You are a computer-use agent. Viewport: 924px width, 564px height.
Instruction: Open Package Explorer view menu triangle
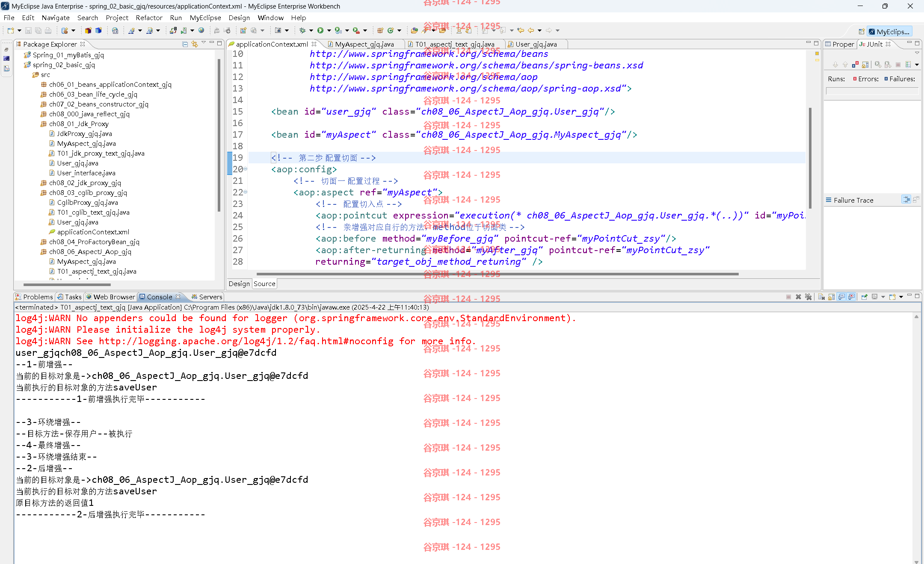[204, 43]
